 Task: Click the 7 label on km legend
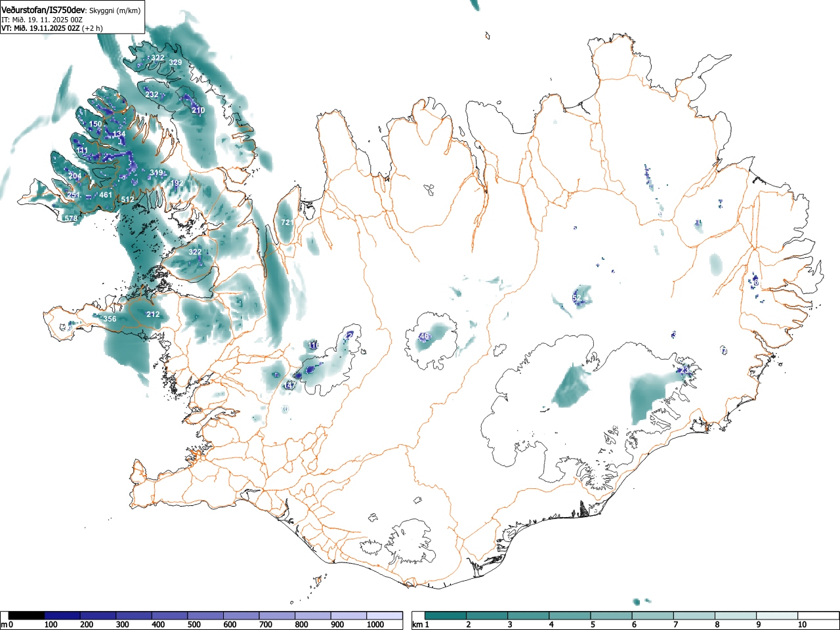point(675,625)
